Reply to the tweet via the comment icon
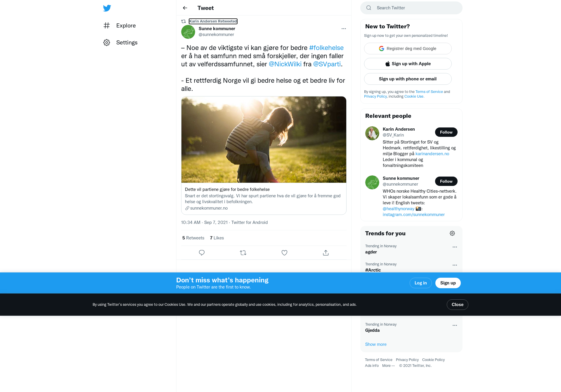 [202, 253]
